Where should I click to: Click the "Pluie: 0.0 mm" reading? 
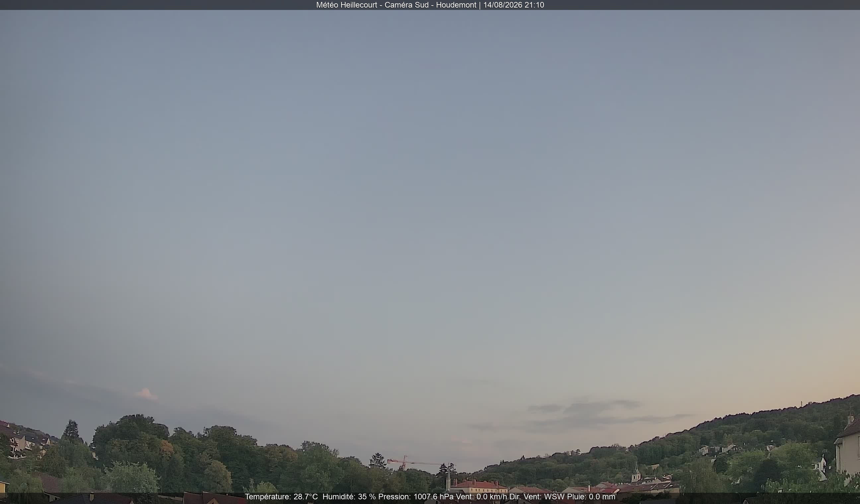(x=591, y=497)
